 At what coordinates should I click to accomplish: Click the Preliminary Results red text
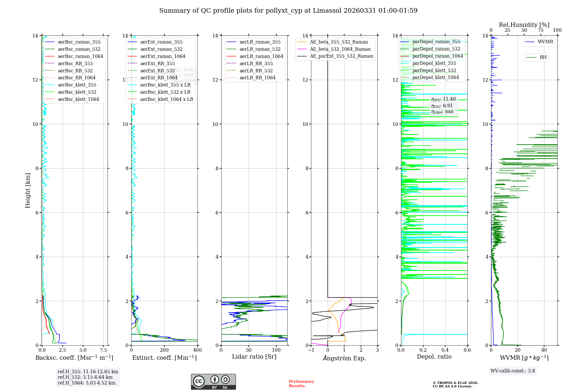point(301,384)
